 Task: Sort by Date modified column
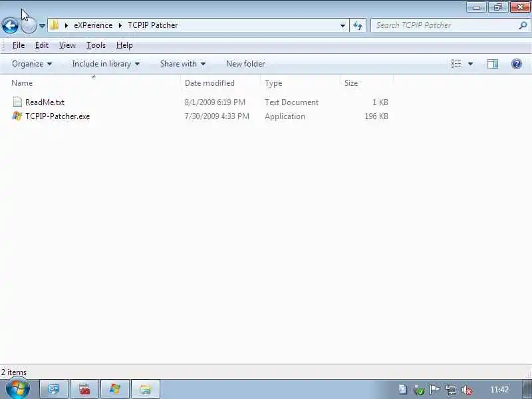pyautogui.click(x=209, y=83)
